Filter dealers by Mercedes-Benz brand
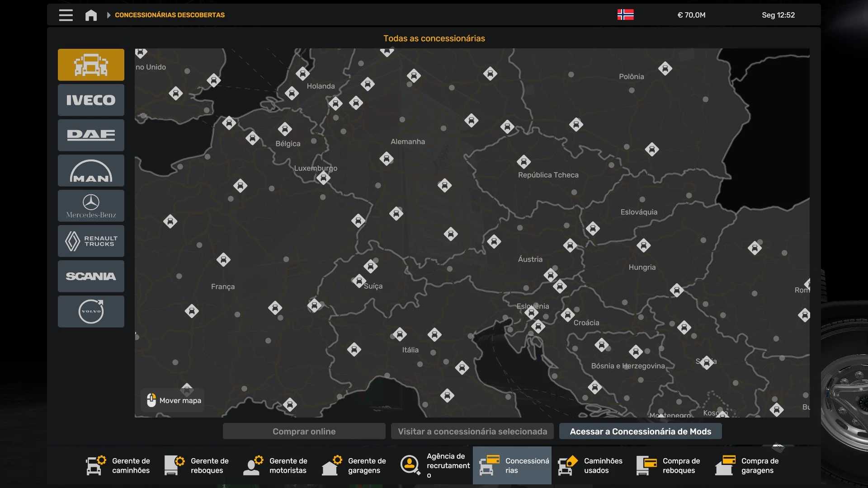 coord(91,206)
